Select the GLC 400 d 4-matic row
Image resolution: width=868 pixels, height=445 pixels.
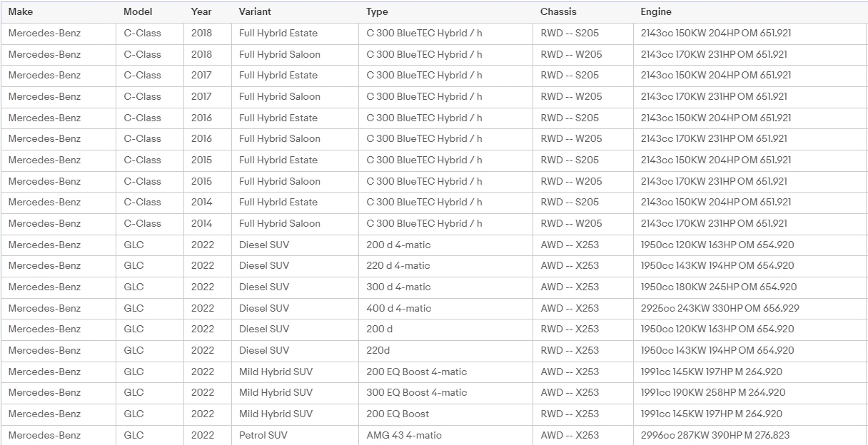point(286,308)
